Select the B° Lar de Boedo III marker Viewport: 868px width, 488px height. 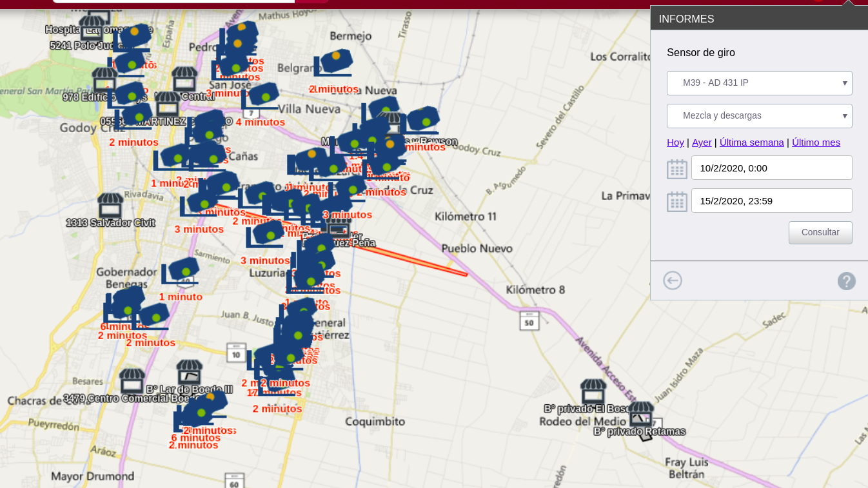[189, 373]
